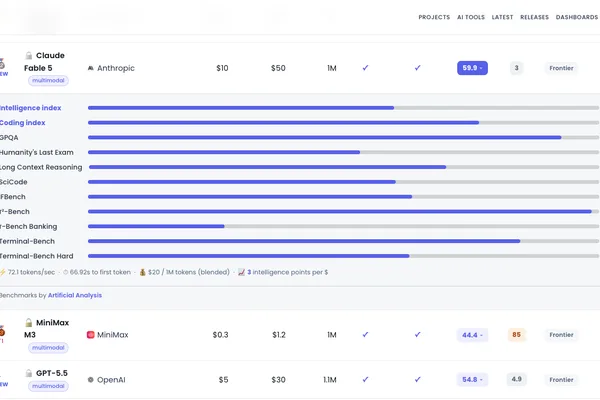Click the chart icon for intelligence points per $
Viewport: 600px width, 400px height.
pos(241,272)
